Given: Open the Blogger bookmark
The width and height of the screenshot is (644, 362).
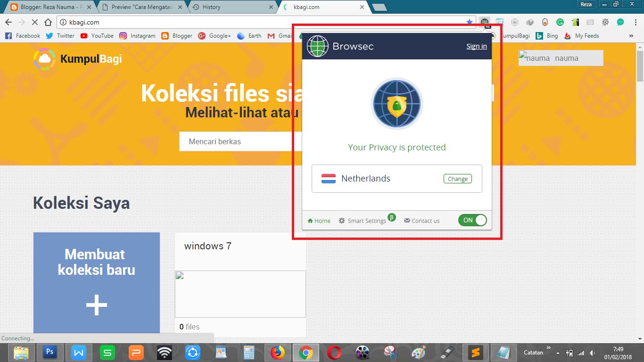Looking at the screenshot, I should tap(177, 36).
